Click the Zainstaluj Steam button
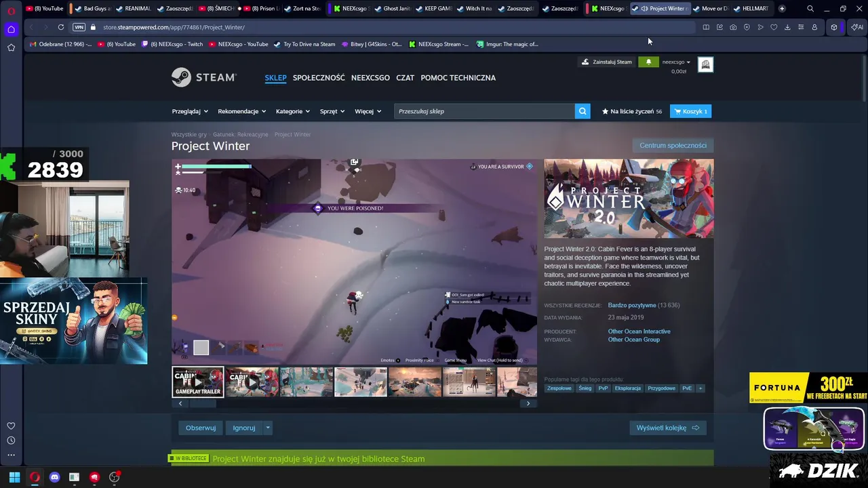 [606, 62]
